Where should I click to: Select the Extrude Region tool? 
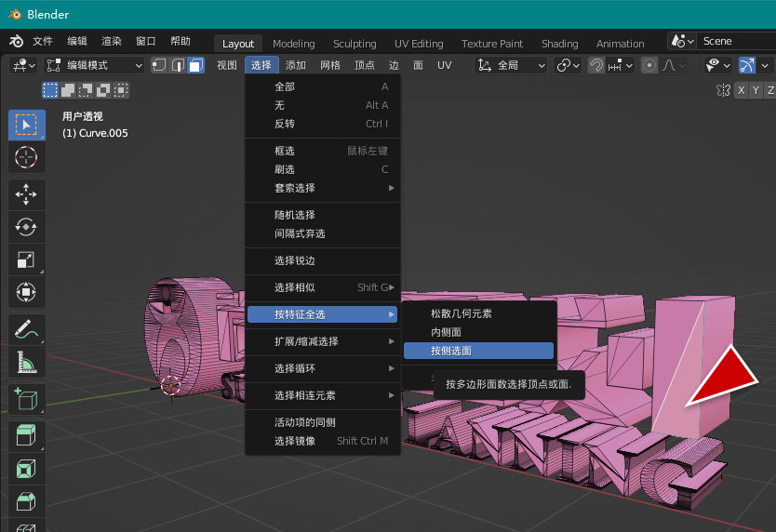click(x=26, y=435)
